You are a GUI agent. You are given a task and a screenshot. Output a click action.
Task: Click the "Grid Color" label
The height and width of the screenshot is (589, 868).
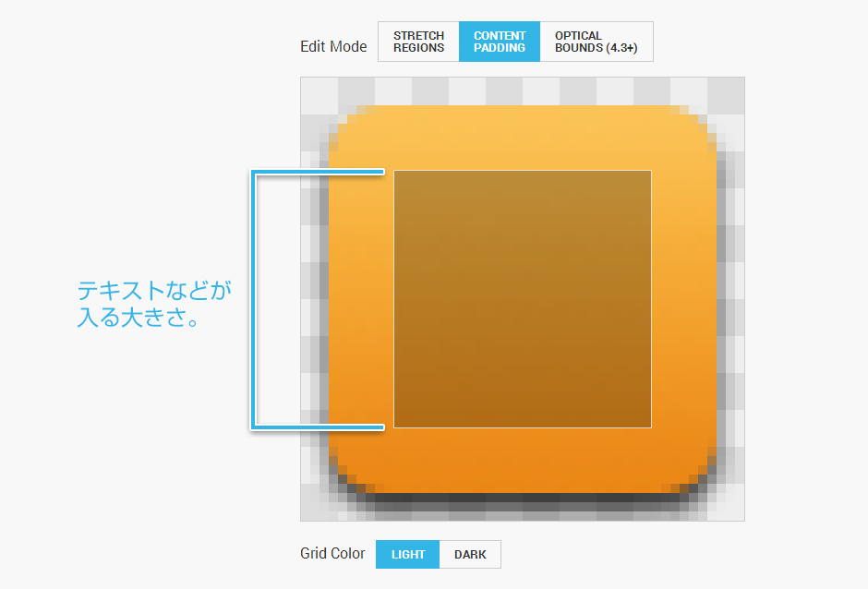(332, 554)
